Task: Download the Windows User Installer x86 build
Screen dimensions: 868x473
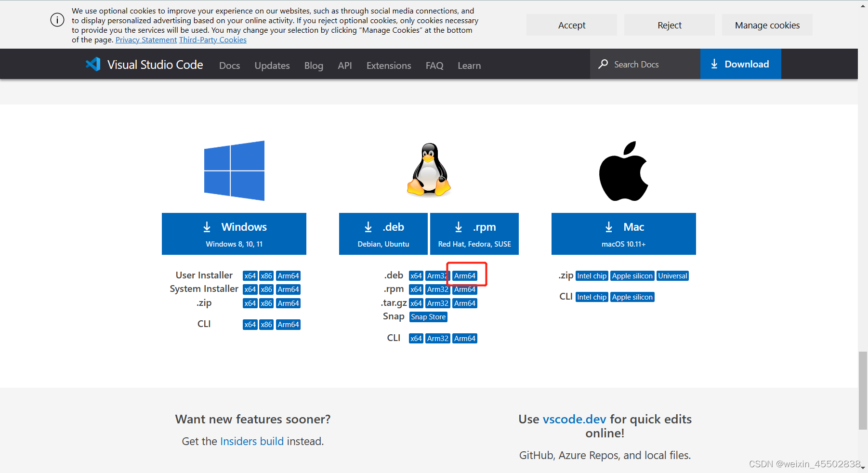Action: (266, 276)
